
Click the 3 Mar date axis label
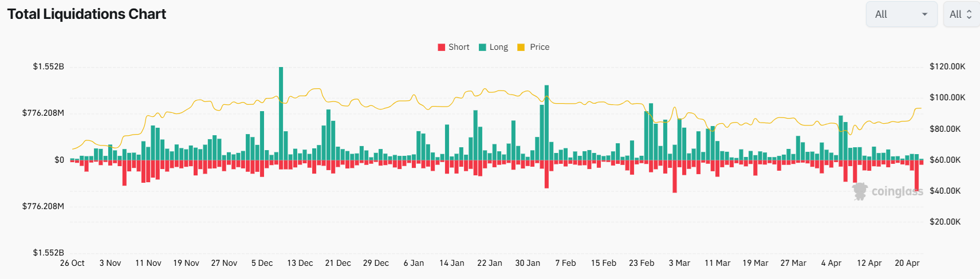tap(679, 263)
